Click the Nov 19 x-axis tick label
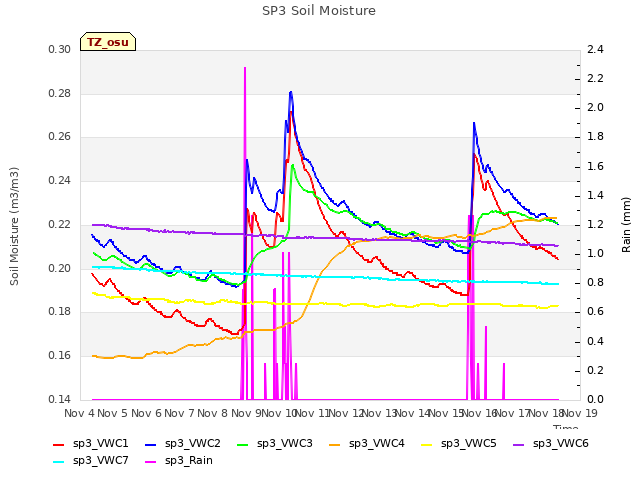 click(580, 413)
